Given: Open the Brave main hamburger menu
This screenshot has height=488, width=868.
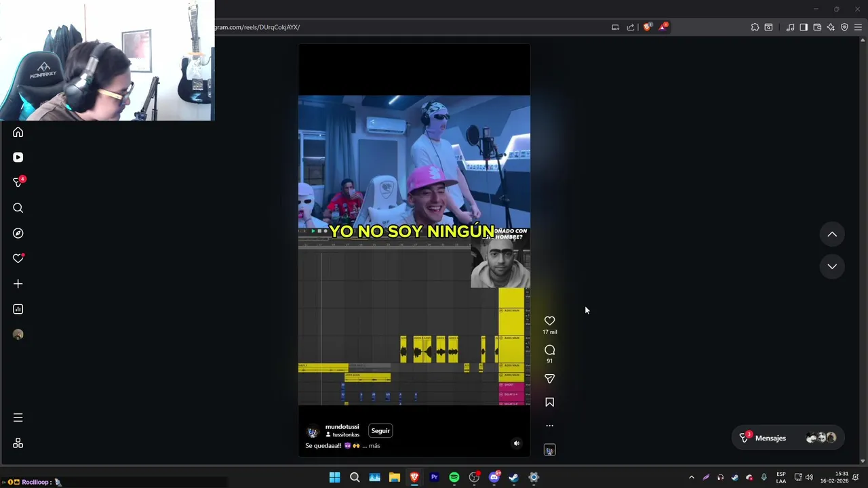Looking at the screenshot, I should [x=858, y=27].
